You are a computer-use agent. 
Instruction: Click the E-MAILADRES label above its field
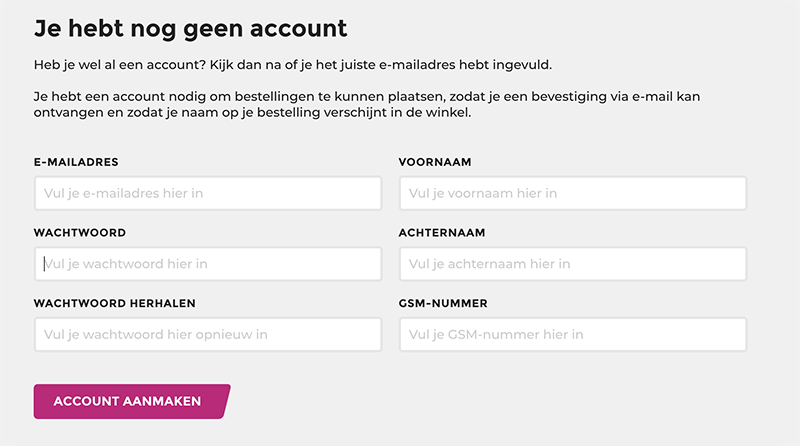(x=76, y=162)
